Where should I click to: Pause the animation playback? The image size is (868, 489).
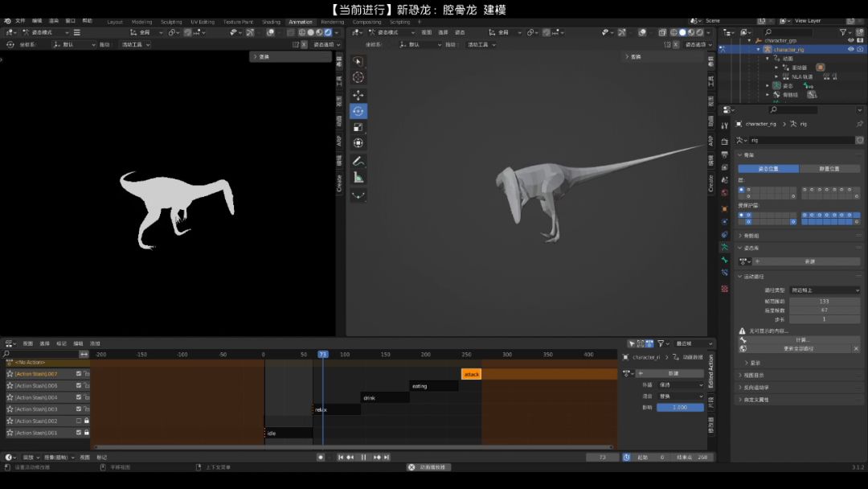[363, 457]
